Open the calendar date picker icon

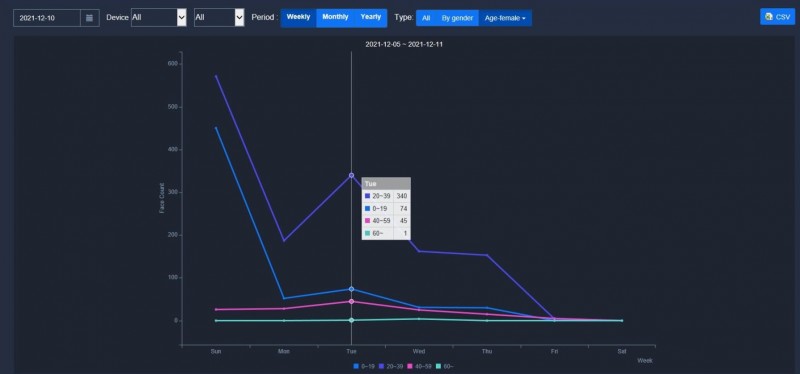[89, 18]
